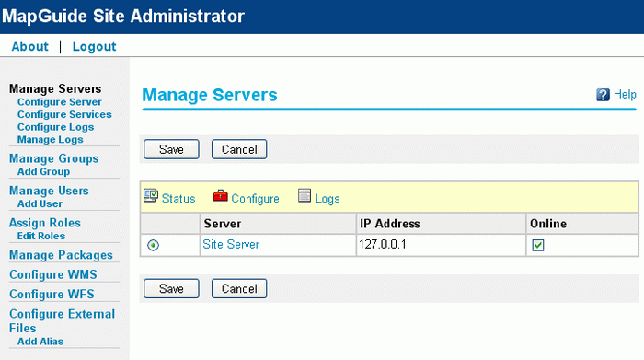The height and width of the screenshot is (360, 644).
Task: Toggle the Online checkbox for Site Server
Action: click(x=538, y=245)
